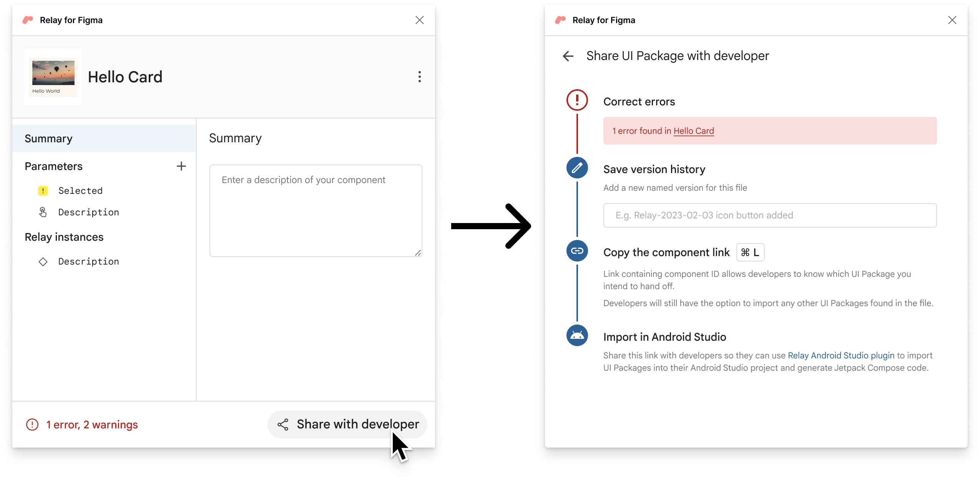Click the Relay for Figma logo icon

click(x=29, y=19)
